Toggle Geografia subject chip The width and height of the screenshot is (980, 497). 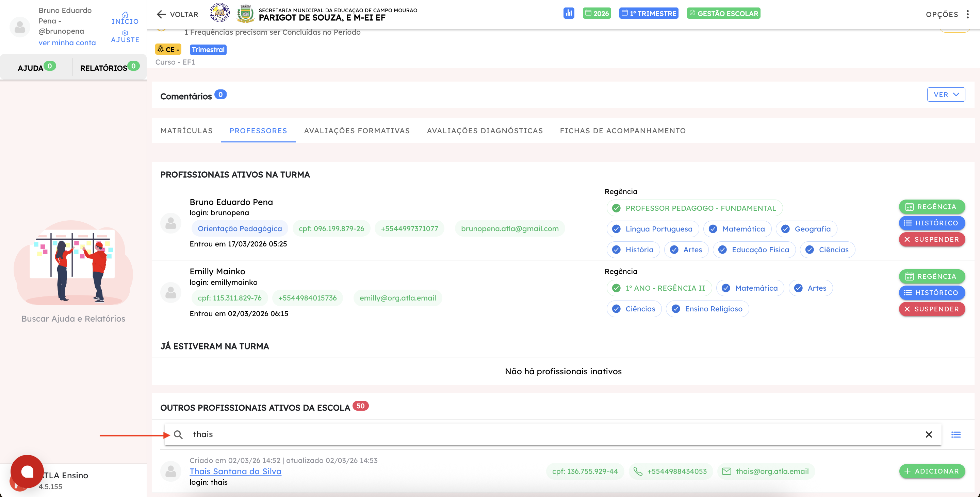(806, 229)
